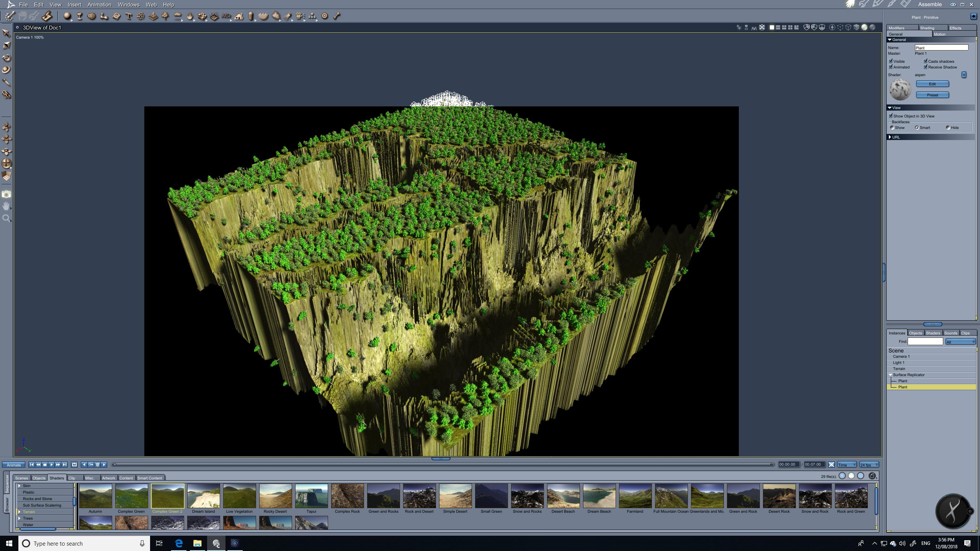Uncheck the Casts shadows checkbox
This screenshot has width=980, height=551.
[x=925, y=61]
